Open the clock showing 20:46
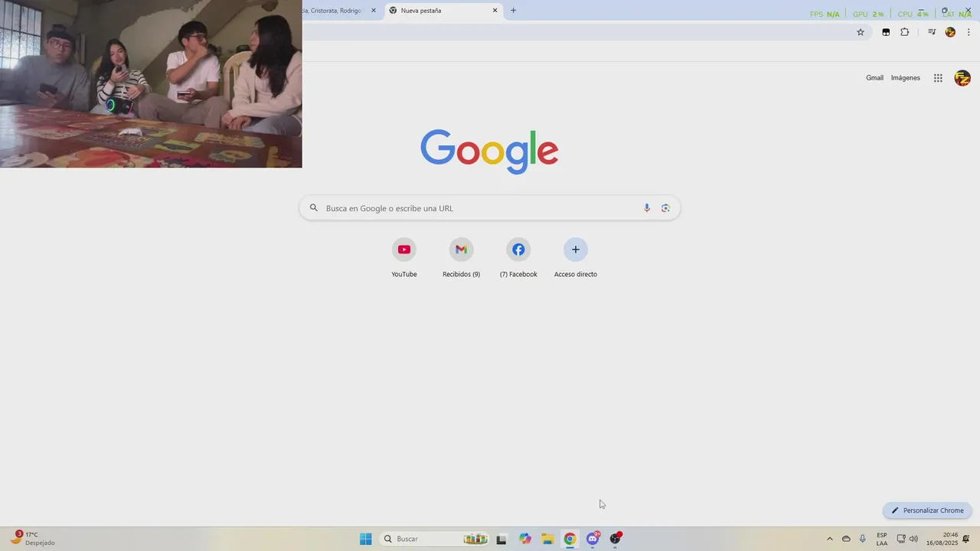This screenshot has height=551, width=980. click(x=942, y=539)
